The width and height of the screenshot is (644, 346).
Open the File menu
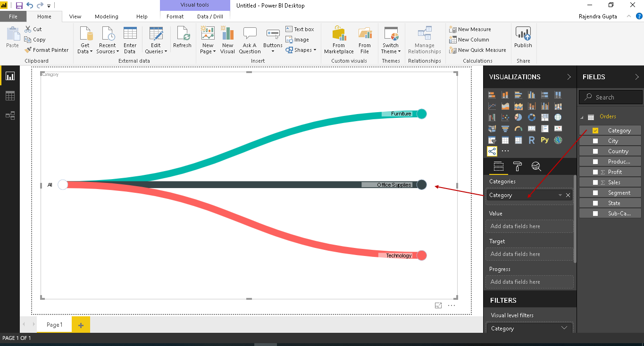pyautogui.click(x=13, y=16)
